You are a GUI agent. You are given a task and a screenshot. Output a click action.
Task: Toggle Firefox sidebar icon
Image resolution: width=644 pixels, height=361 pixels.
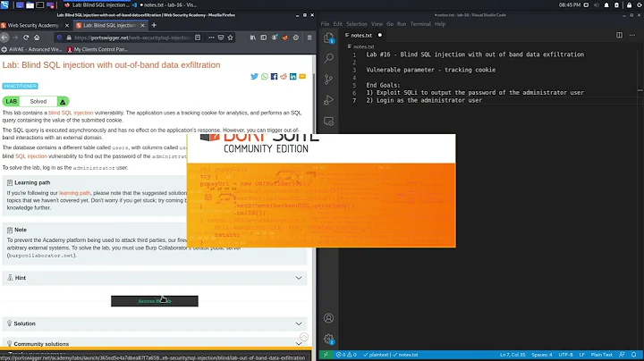point(264,38)
